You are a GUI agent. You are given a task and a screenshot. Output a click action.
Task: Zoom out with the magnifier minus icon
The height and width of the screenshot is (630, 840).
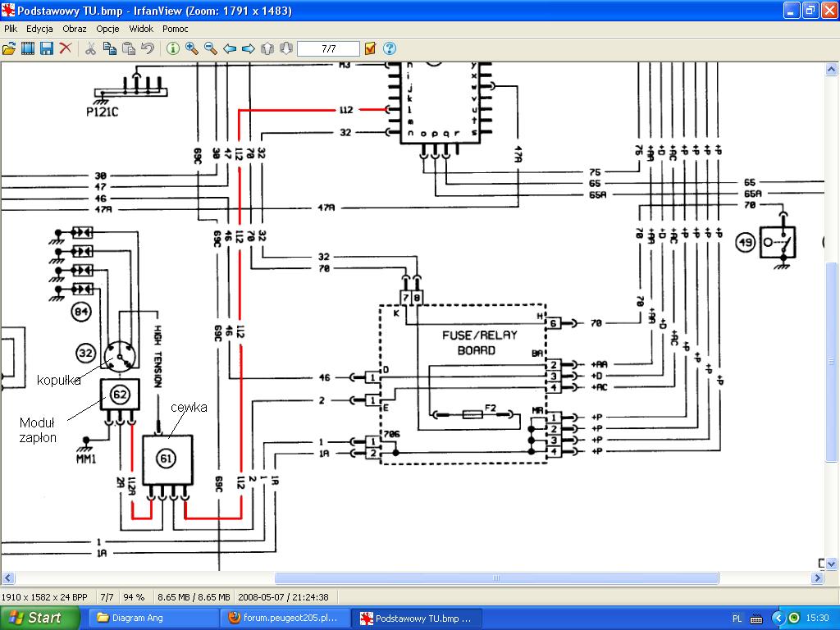[211, 48]
